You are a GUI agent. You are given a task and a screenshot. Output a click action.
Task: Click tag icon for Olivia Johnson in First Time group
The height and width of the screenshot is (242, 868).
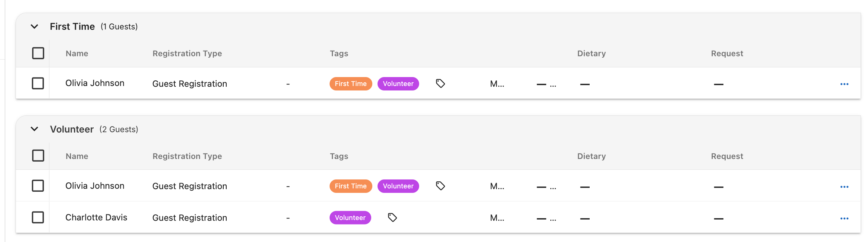pyautogui.click(x=440, y=83)
